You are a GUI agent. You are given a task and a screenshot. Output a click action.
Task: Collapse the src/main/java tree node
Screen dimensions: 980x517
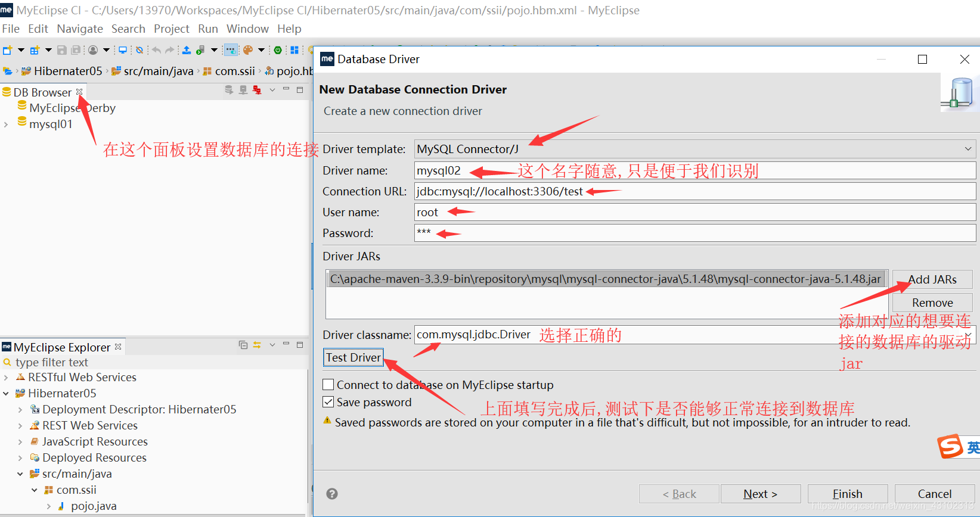[20, 474]
